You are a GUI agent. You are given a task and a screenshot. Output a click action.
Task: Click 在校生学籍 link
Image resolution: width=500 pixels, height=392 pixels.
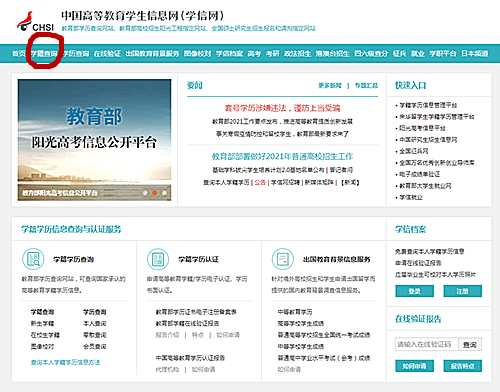pyautogui.click(x=45, y=335)
